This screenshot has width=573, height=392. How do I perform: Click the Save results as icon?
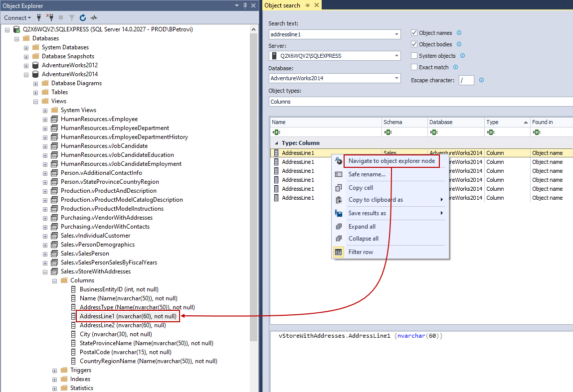tap(338, 213)
